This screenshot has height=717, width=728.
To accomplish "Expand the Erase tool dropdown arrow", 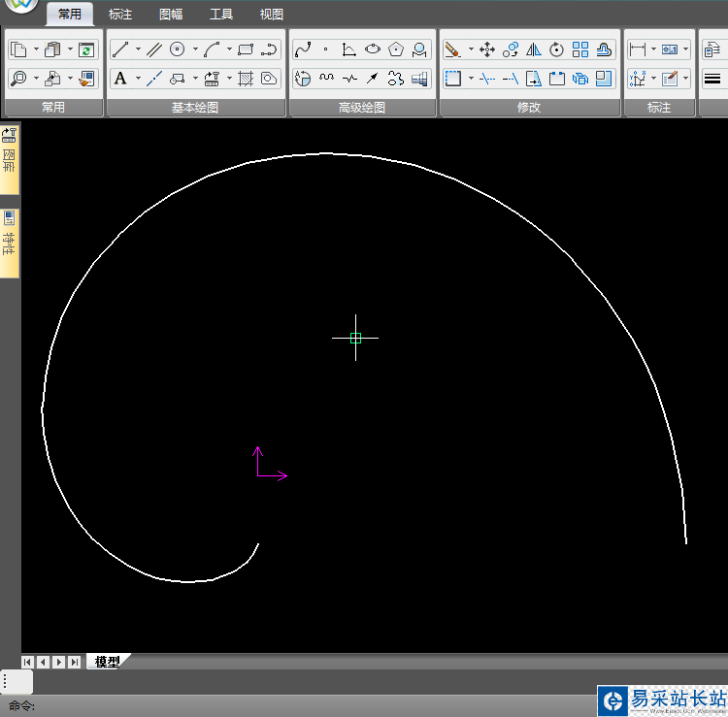I will [471, 49].
